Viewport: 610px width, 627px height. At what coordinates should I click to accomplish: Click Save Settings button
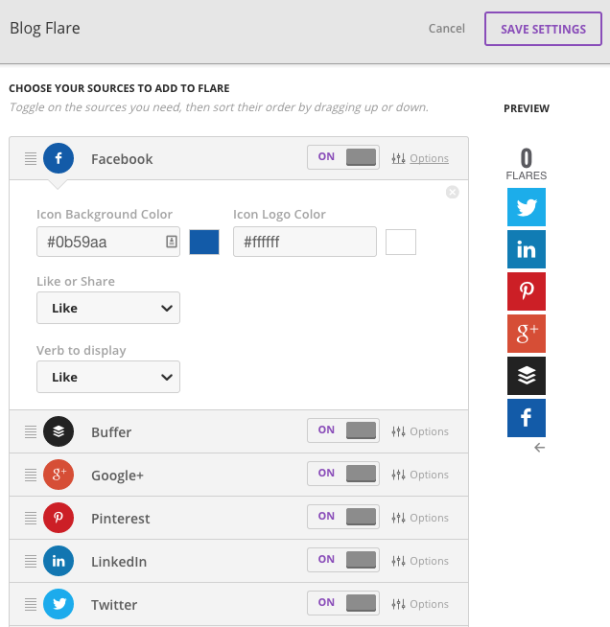543,29
